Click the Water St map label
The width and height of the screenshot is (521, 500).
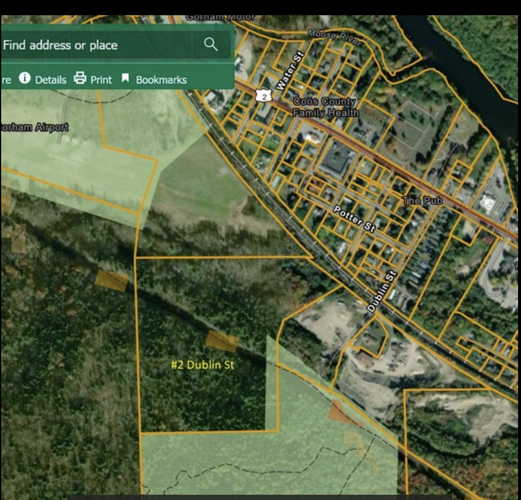290,71
